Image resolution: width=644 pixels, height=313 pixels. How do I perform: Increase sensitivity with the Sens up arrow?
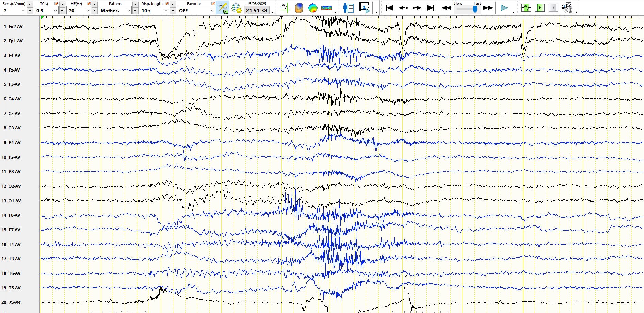tap(30, 4)
